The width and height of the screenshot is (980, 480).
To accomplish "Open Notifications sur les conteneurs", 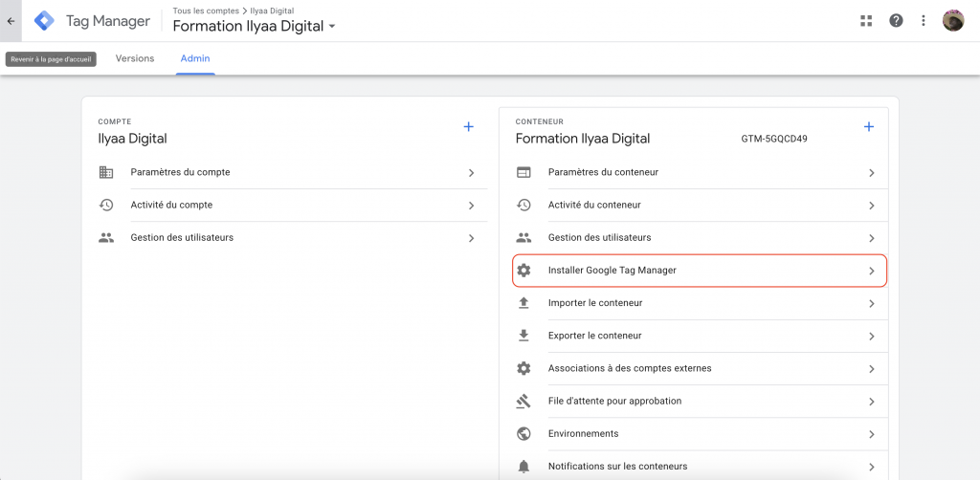I will (702, 467).
